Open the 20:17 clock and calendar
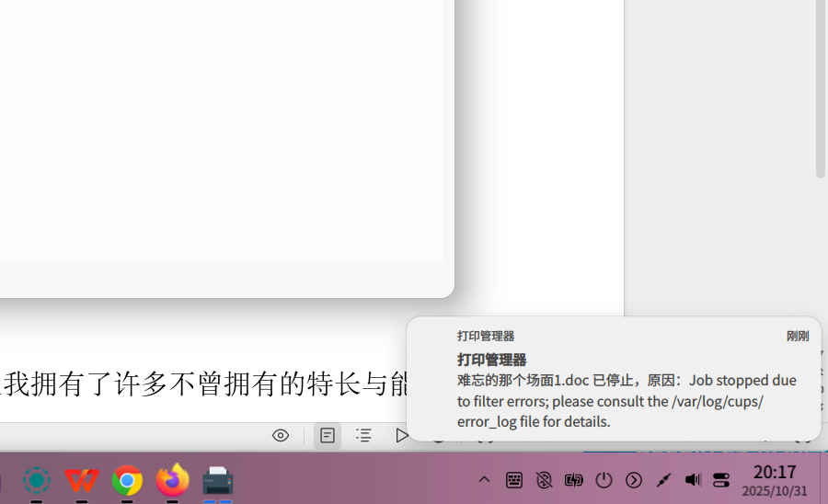 [775, 472]
